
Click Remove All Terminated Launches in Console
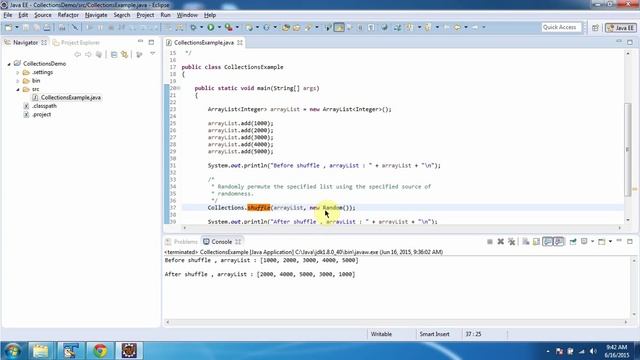(x=511, y=242)
